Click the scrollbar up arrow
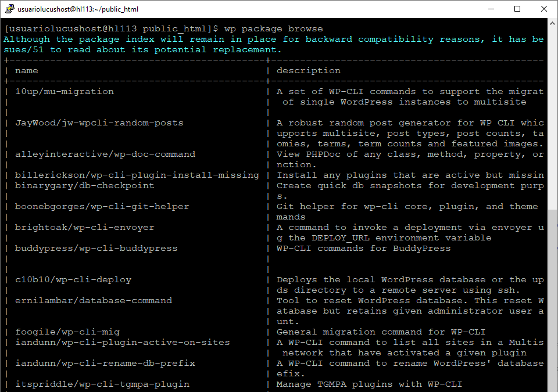Viewport: 558px width, 392px height. [552, 23]
